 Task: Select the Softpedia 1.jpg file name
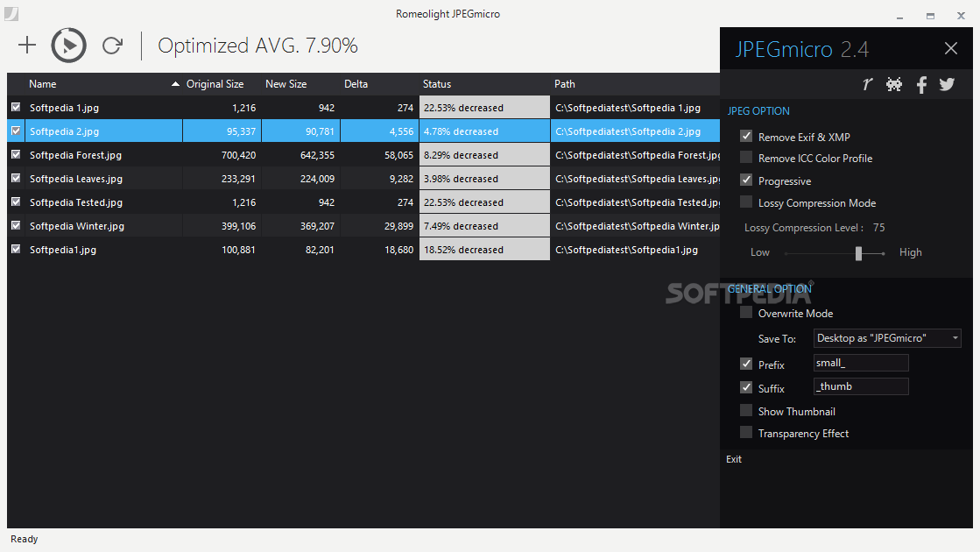tap(65, 108)
